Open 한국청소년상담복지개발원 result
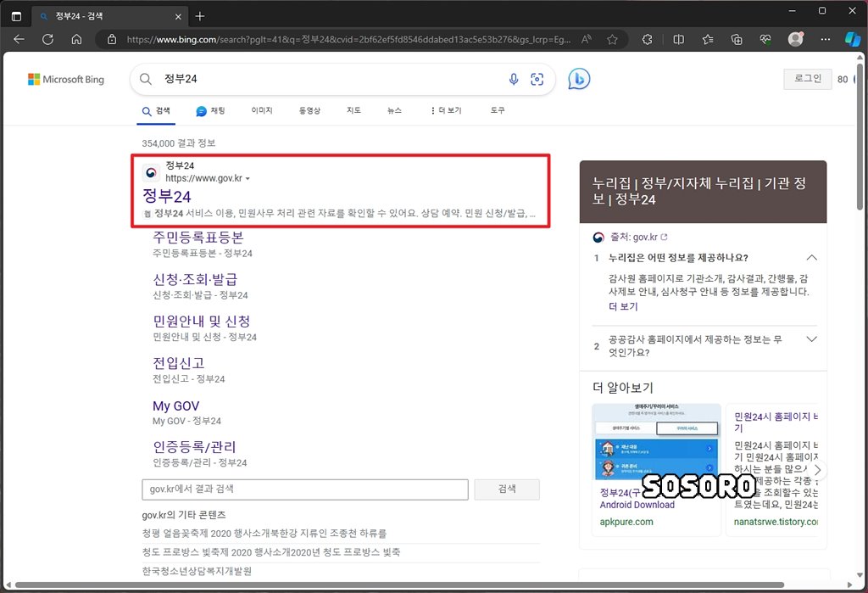 pos(197,571)
